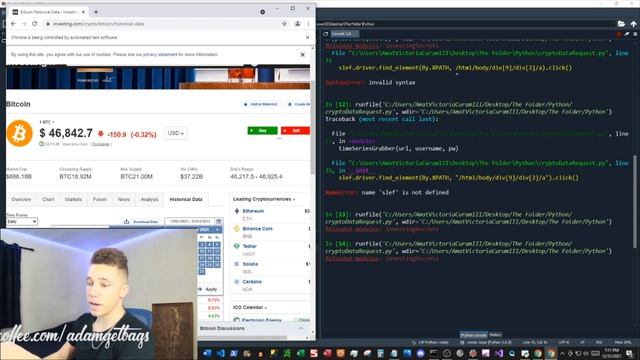The height and width of the screenshot is (360, 640).
Task: Go to parent directory arrow in Spyder
Action: [x=633, y=24]
